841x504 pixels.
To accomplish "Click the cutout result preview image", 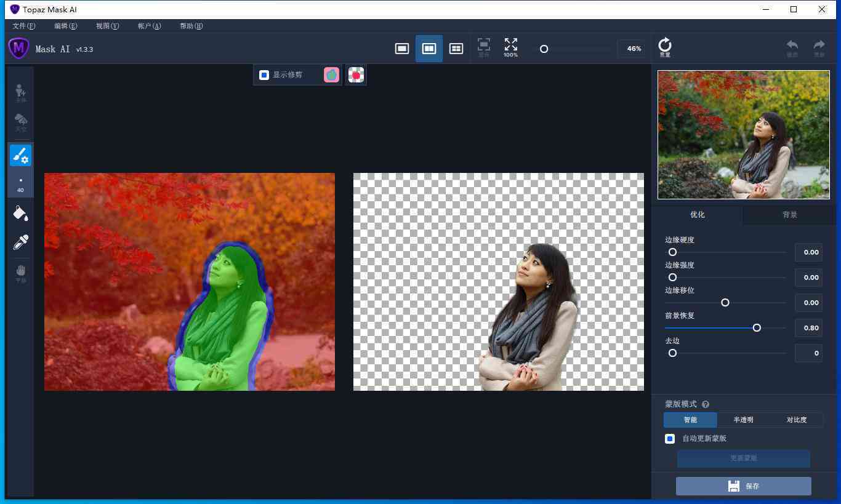I will (499, 282).
